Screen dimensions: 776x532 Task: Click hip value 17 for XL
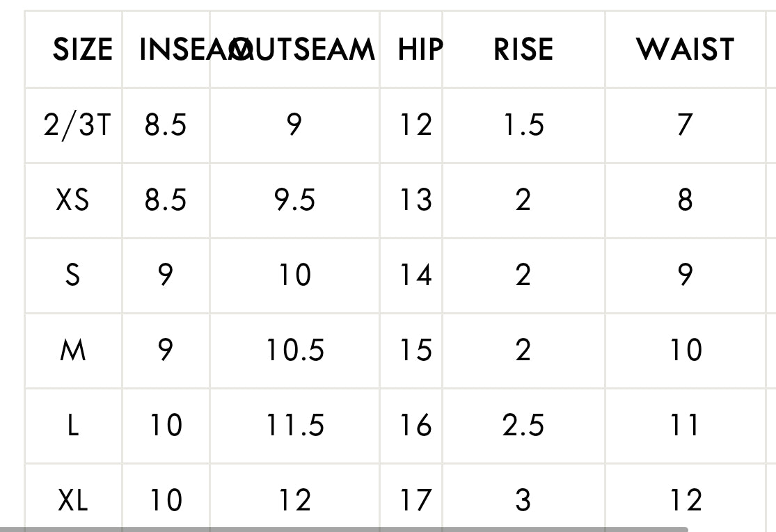(415, 500)
